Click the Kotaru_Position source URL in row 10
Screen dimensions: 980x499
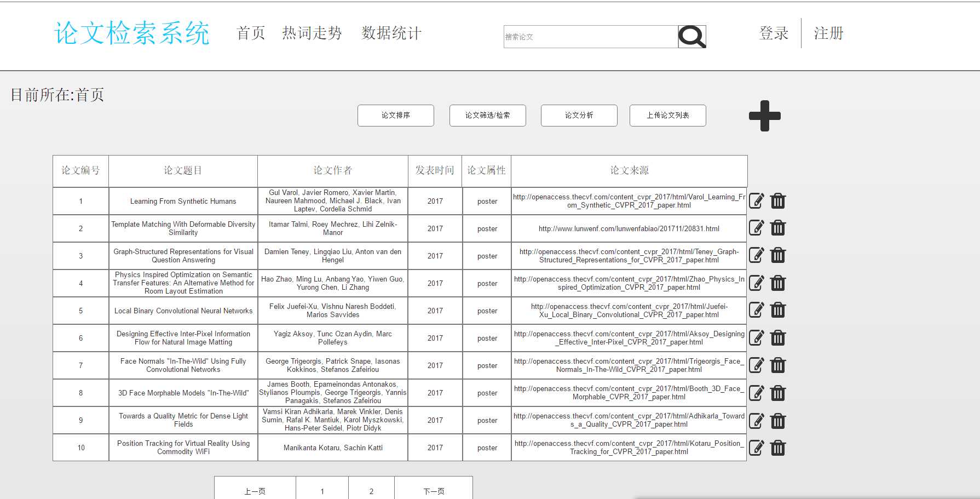pyautogui.click(x=629, y=448)
